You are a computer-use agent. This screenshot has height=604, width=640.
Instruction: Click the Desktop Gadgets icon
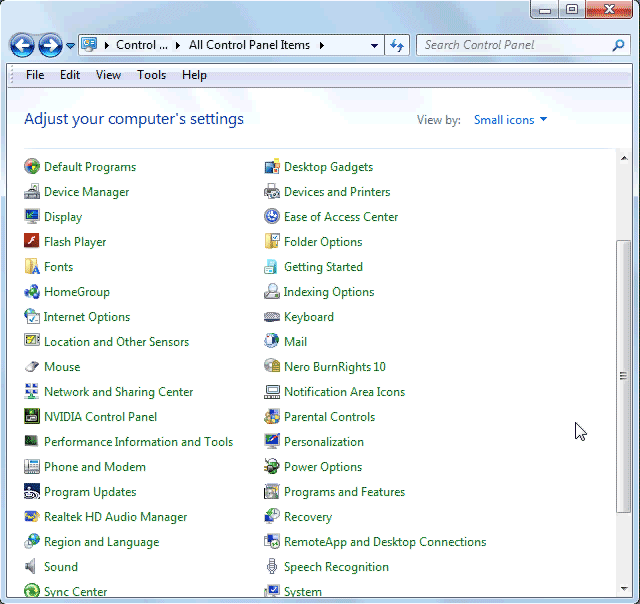click(272, 167)
